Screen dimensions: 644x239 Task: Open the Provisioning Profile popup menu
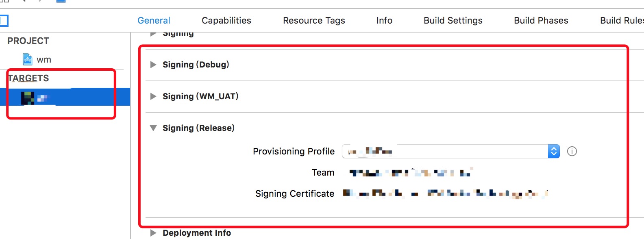pos(451,151)
